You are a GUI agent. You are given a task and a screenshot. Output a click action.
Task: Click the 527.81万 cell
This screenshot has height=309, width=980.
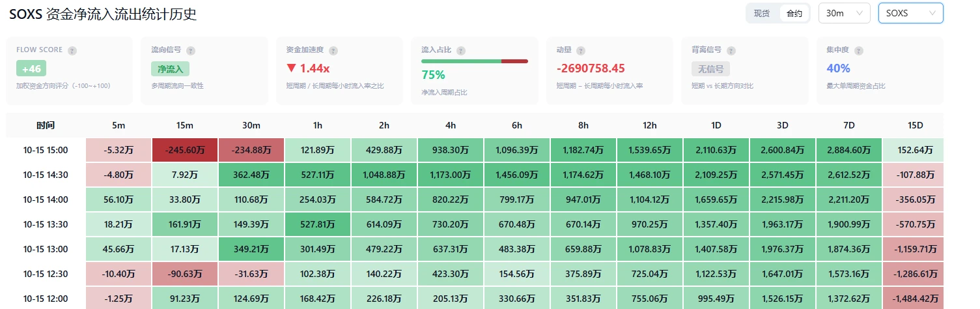[x=318, y=224]
